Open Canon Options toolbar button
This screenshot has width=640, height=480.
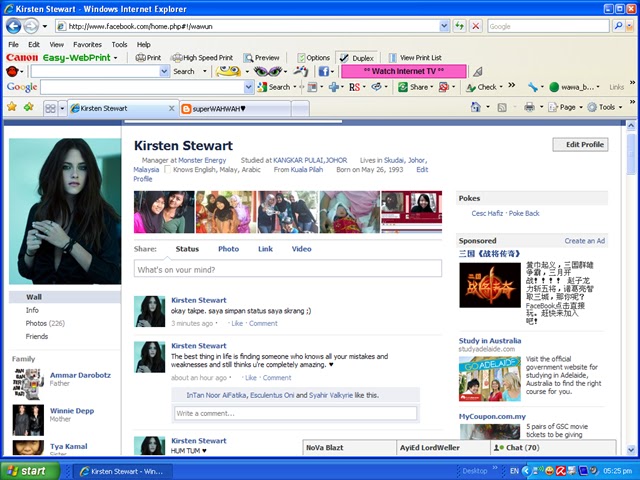click(313, 58)
